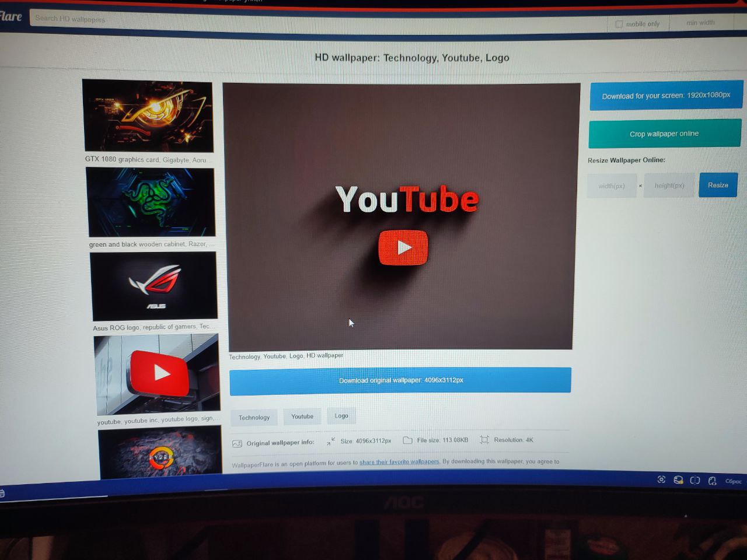This screenshot has width=747, height=560.
Task: Click the HD wallpaper: Technology, Youtube, Logo heading
Action: pyautogui.click(x=412, y=58)
